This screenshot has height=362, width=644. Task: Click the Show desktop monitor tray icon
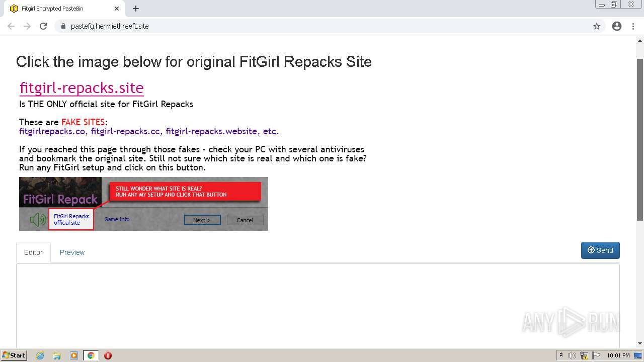(x=638, y=355)
